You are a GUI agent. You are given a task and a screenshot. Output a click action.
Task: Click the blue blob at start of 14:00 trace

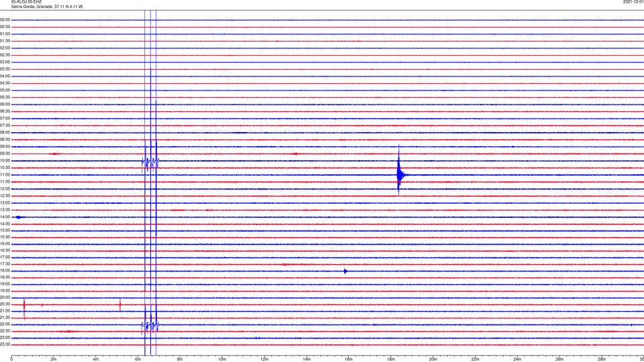click(x=19, y=217)
